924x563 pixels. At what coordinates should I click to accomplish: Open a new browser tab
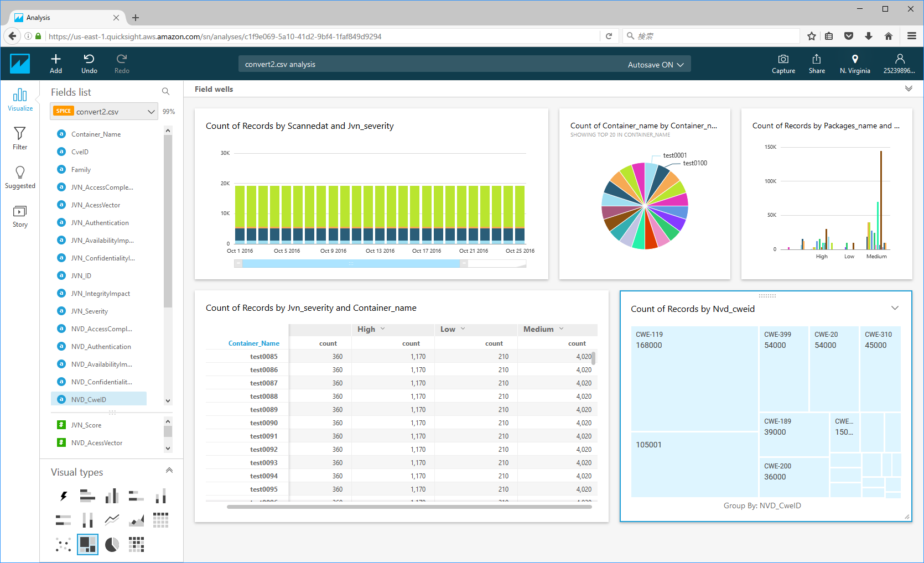136,18
